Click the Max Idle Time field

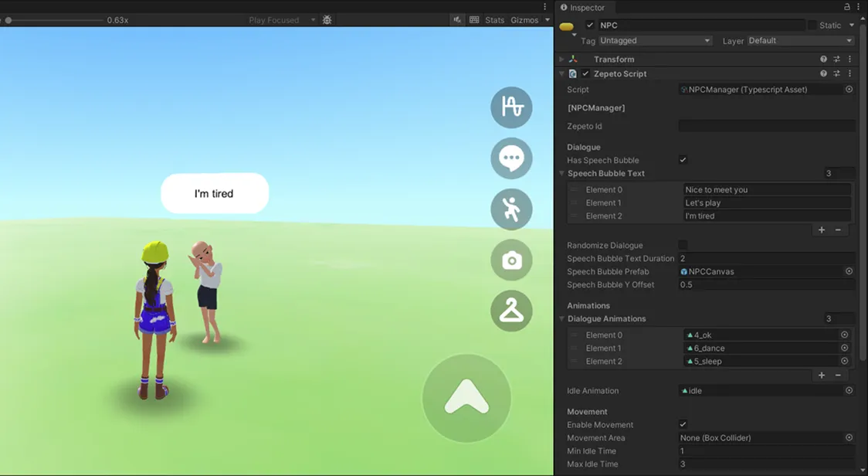[767, 464]
